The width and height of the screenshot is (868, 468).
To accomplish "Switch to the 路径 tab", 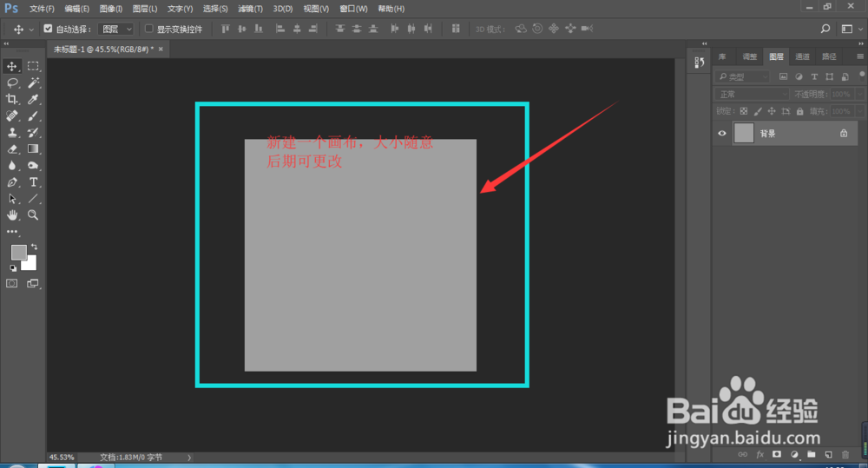I will point(829,56).
